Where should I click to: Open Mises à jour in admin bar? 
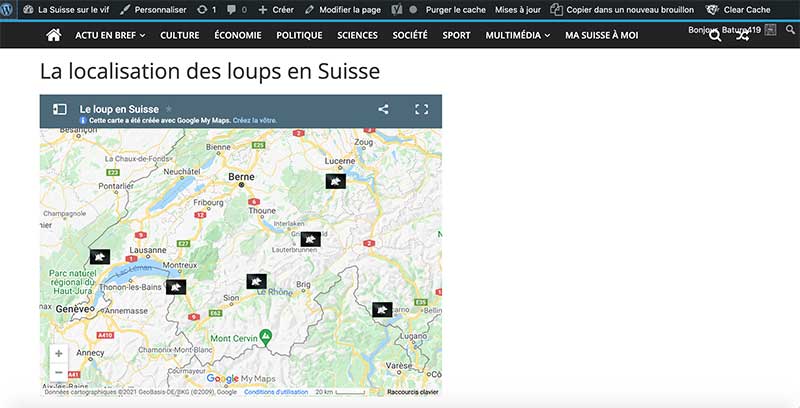518,10
